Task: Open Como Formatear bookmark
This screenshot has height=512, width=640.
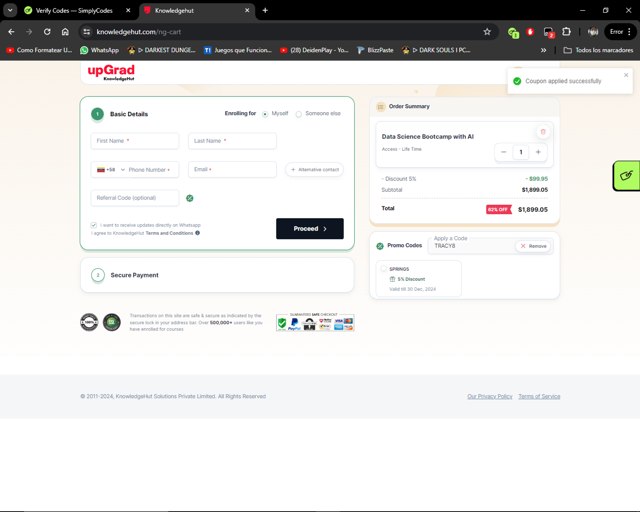Action: tap(39, 50)
